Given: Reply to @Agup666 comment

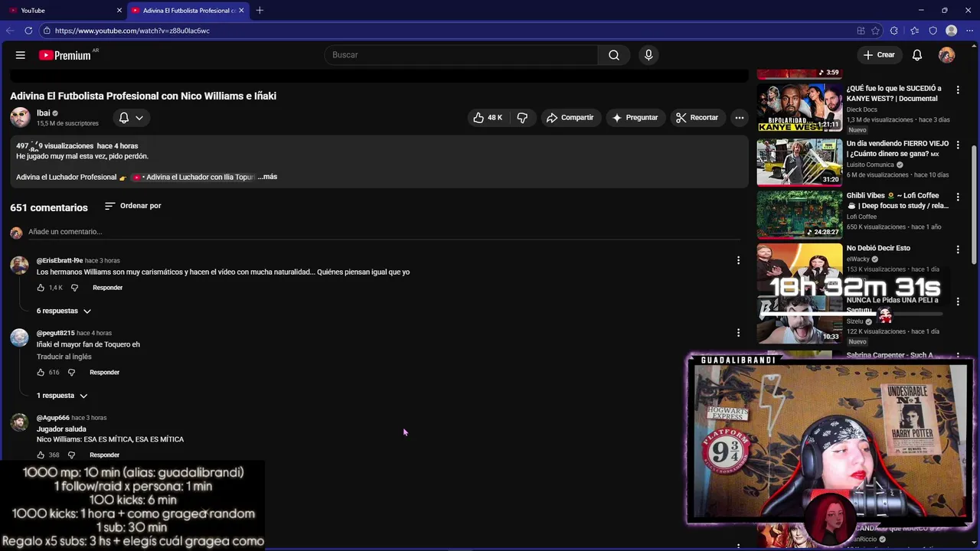Looking at the screenshot, I should [x=104, y=455].
